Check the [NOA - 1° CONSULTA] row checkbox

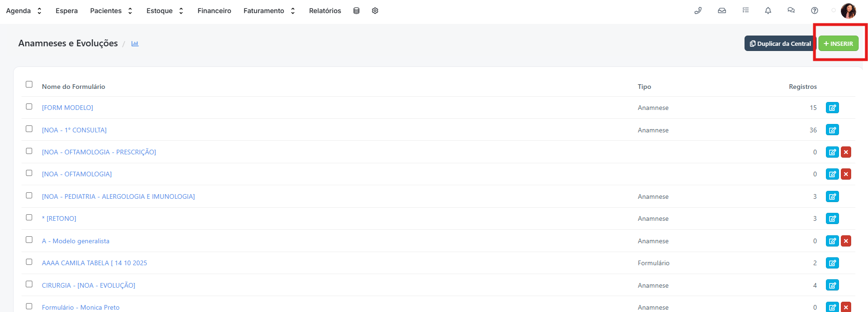click(x=29, y=129)
